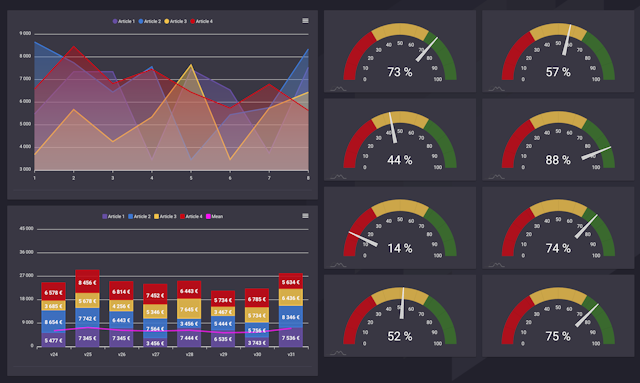
Task: Open the stacked bar chart hamburger menu
Action: tap(305, 216)
